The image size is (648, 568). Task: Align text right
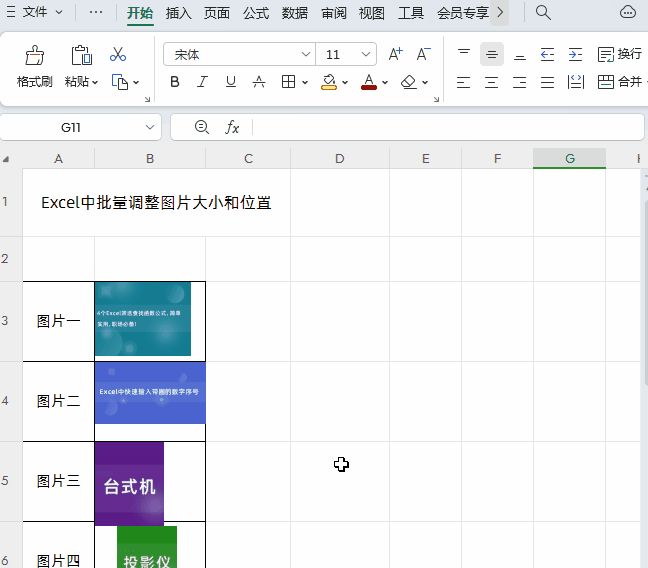(519, 82)
